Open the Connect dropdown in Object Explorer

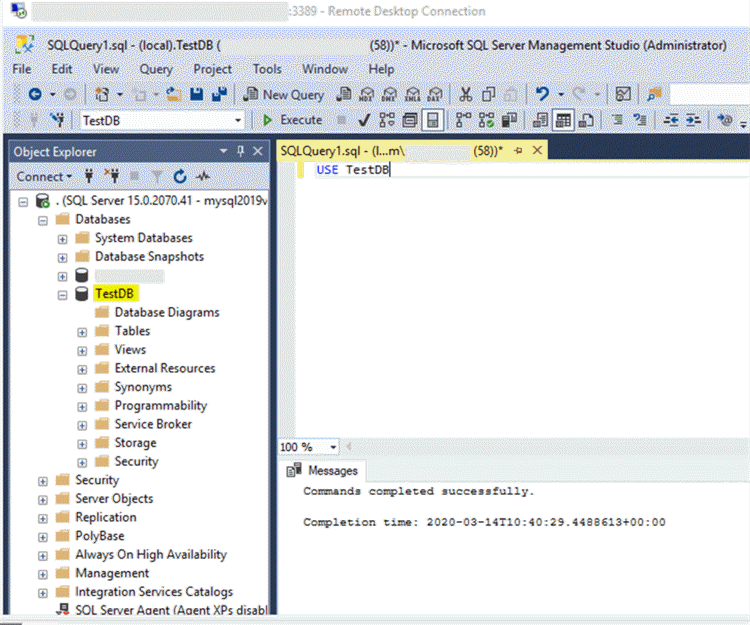click(44, 176)
